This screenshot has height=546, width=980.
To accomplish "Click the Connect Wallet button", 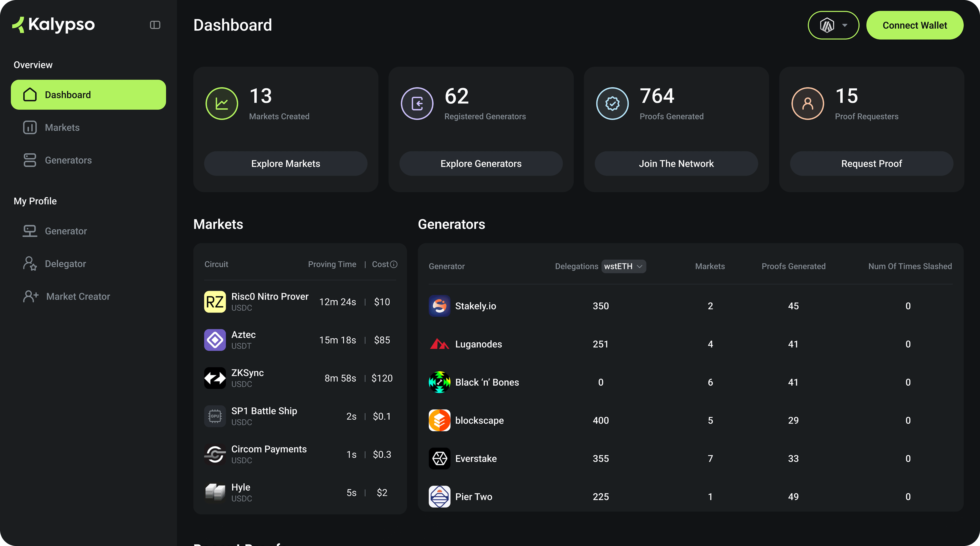I will (x=915, y=25).
